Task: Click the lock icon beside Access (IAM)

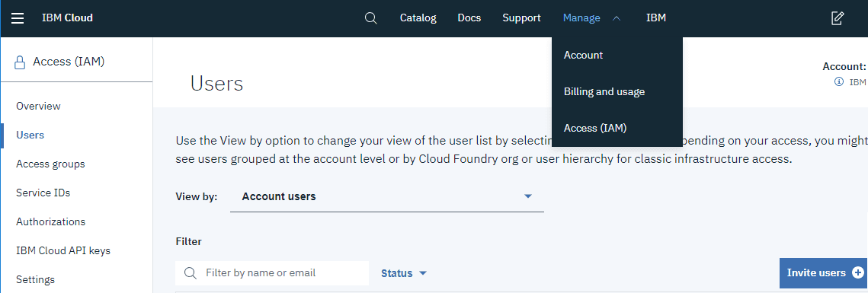Action: pyautogui.click(x=20, y=62)
